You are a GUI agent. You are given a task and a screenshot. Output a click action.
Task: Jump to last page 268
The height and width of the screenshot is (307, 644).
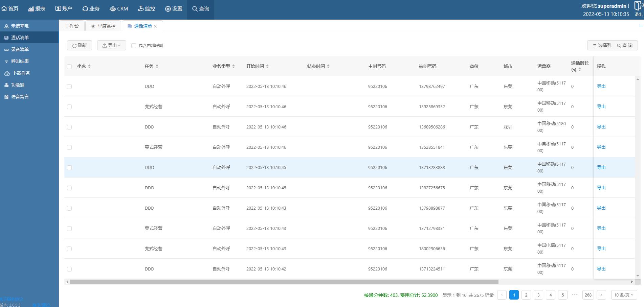pos(588,295)
